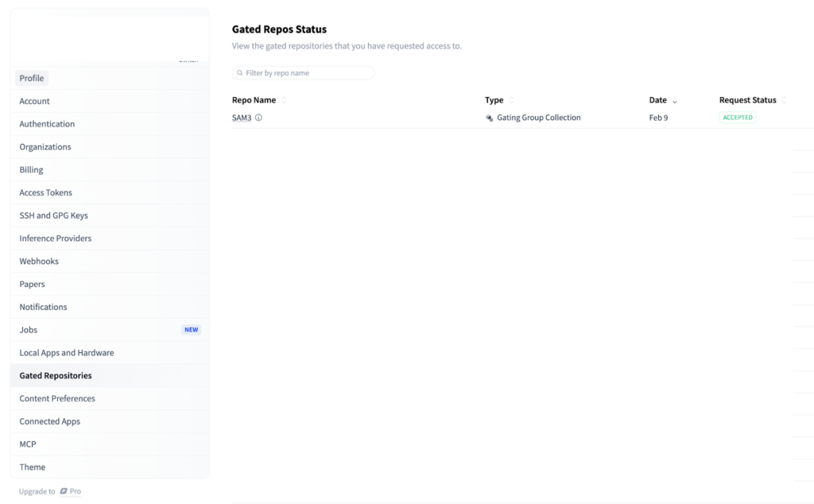This screenshot has height=504, width=814.
Task: Click the Gating Group Collection icon
Action: (x=490, y=118)
